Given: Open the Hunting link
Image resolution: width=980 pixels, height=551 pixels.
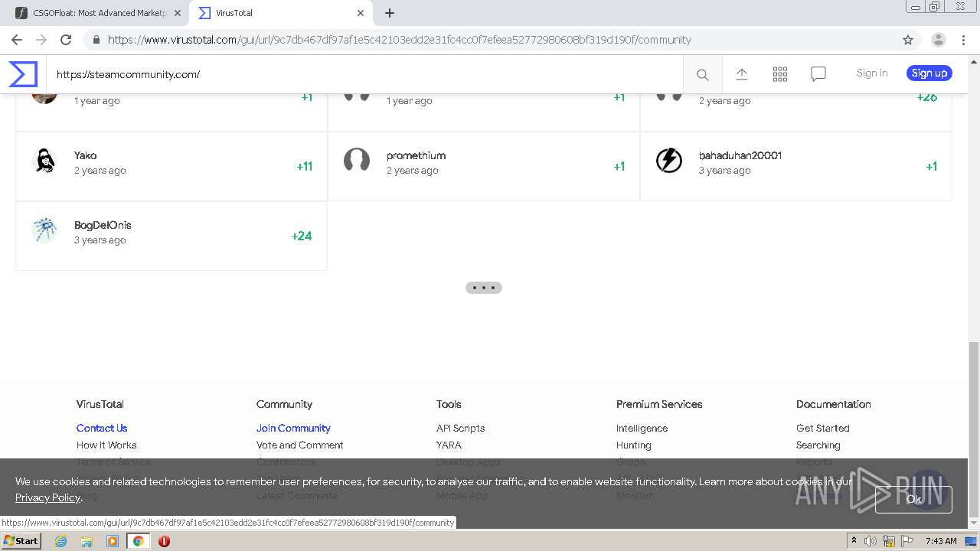Looking at the screenshot, I should tap(634, 445).
